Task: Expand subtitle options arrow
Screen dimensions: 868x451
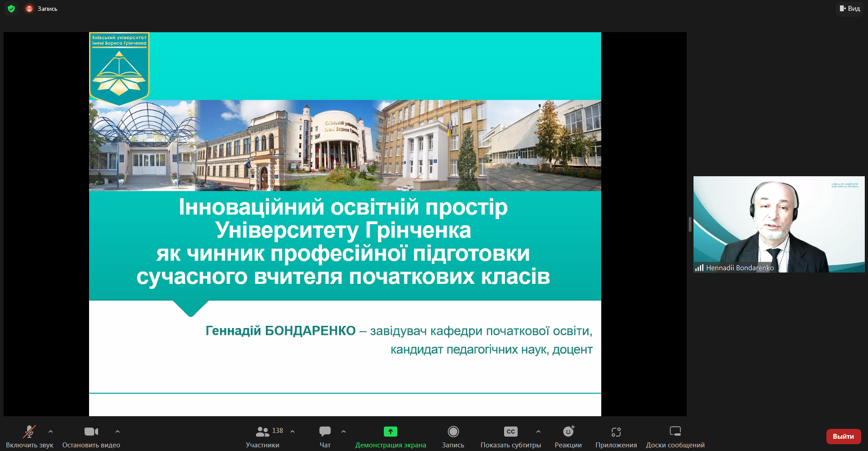Action: tap(538, 432)
